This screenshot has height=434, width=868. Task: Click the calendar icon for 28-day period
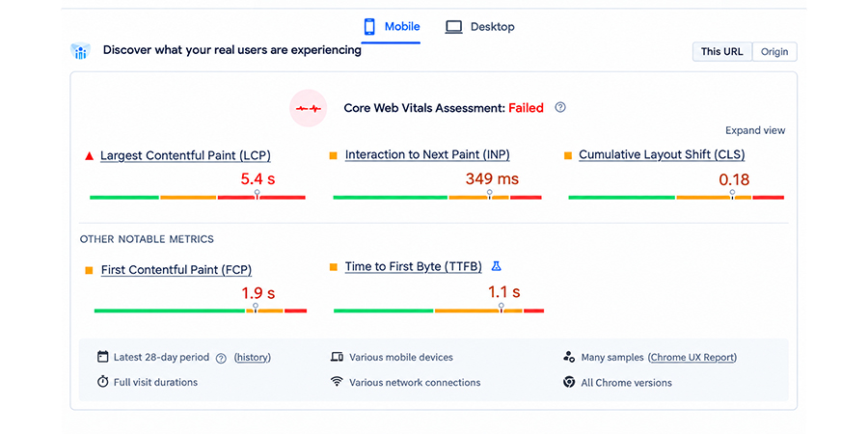point(102,357)
